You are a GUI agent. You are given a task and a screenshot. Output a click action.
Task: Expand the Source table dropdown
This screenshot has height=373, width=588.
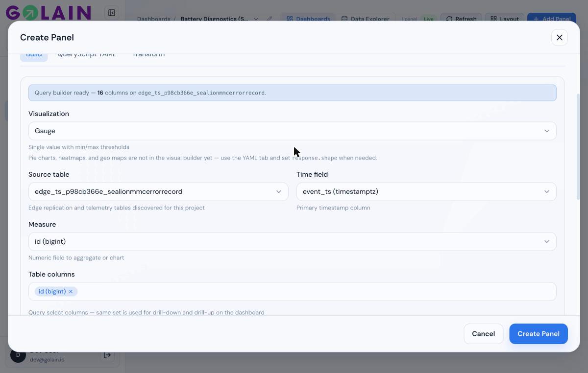tap(158, 191)
